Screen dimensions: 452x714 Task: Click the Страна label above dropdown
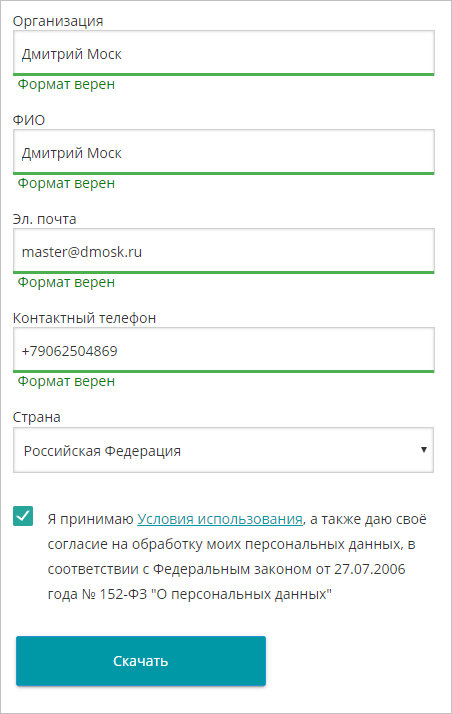[36, 417]
